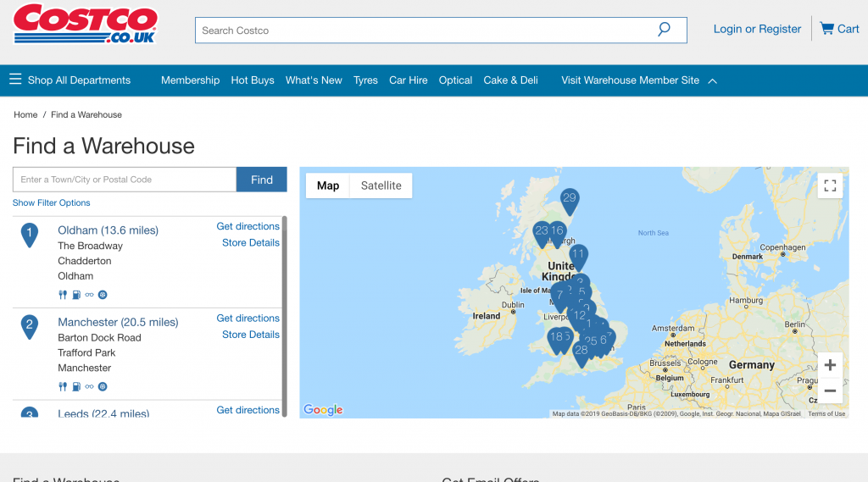868x482 pixels.
Task: Open the Tyres navigation item
Action: coord(365,80)
